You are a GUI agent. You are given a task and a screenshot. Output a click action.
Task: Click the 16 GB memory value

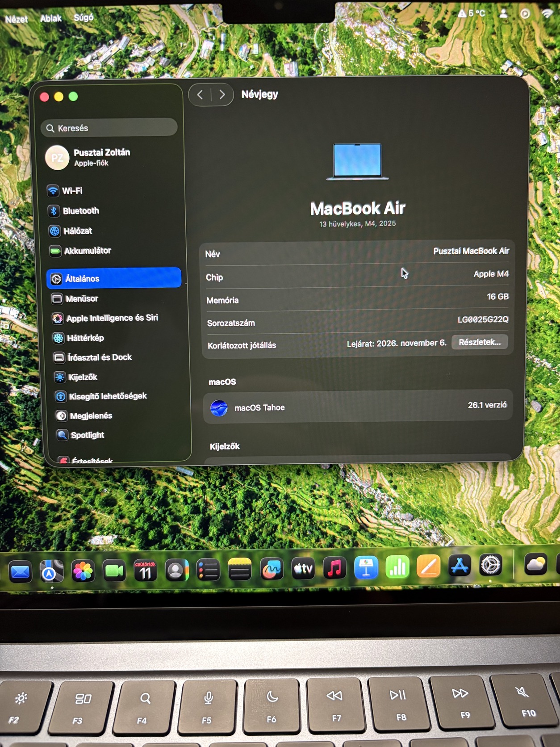497,297
